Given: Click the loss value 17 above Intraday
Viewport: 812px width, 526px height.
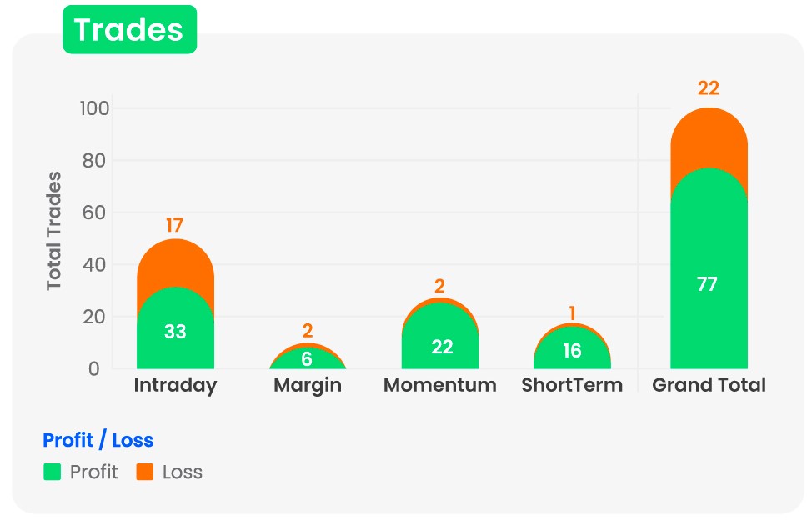Looking at the screenshot, I should point(174,225).
